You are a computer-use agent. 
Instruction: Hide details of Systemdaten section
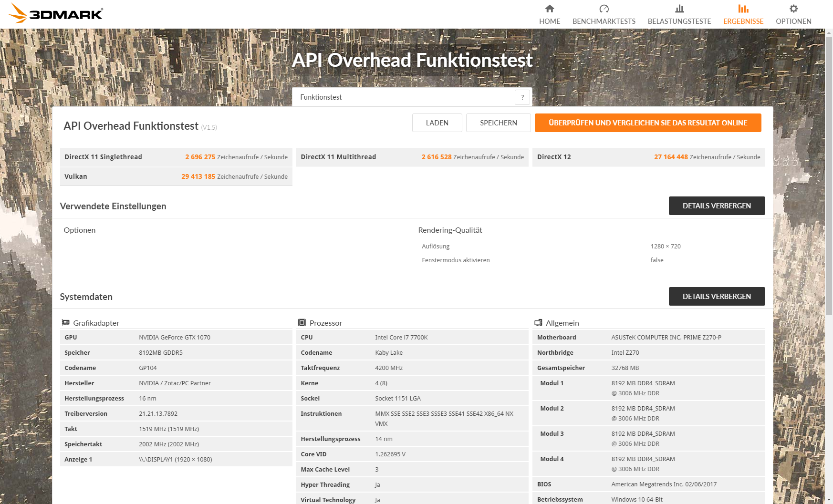click(x=717, y=296)
